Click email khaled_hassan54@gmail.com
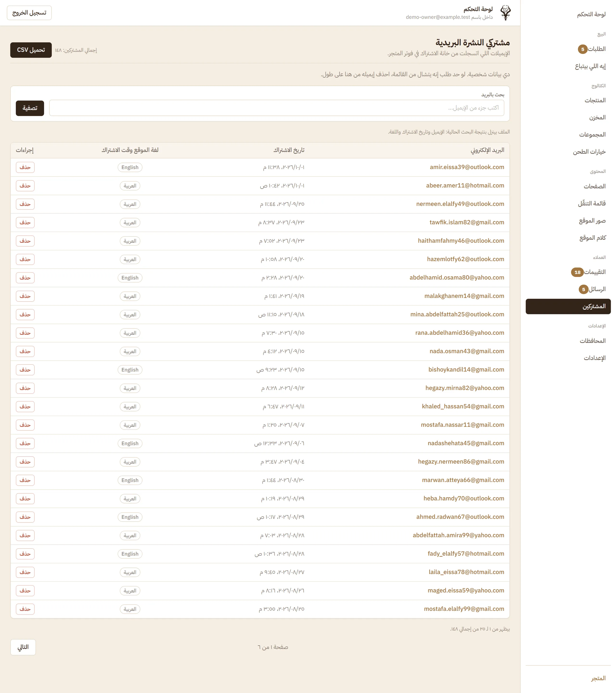616x693 pixels. [463, 406]
